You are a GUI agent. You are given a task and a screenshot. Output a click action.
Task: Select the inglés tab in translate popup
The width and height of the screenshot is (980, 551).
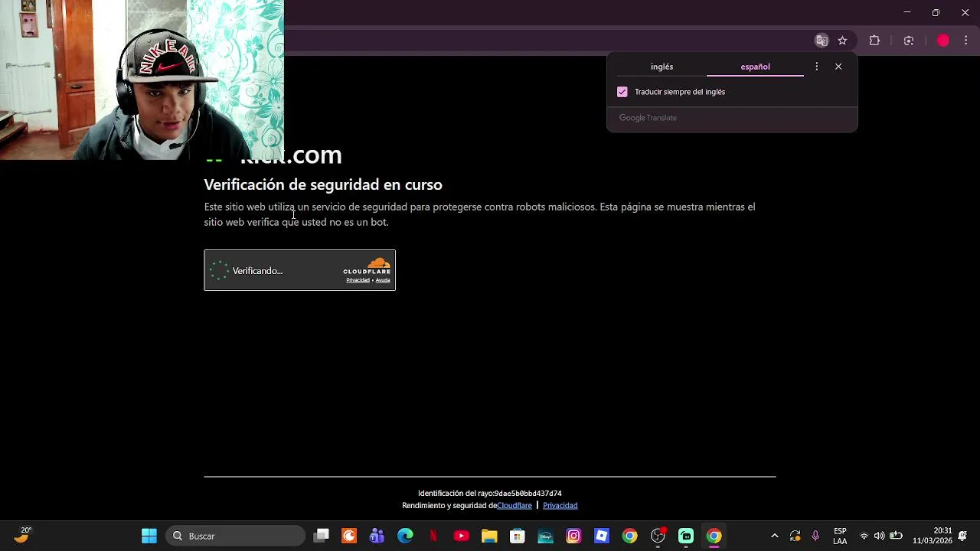661,67
